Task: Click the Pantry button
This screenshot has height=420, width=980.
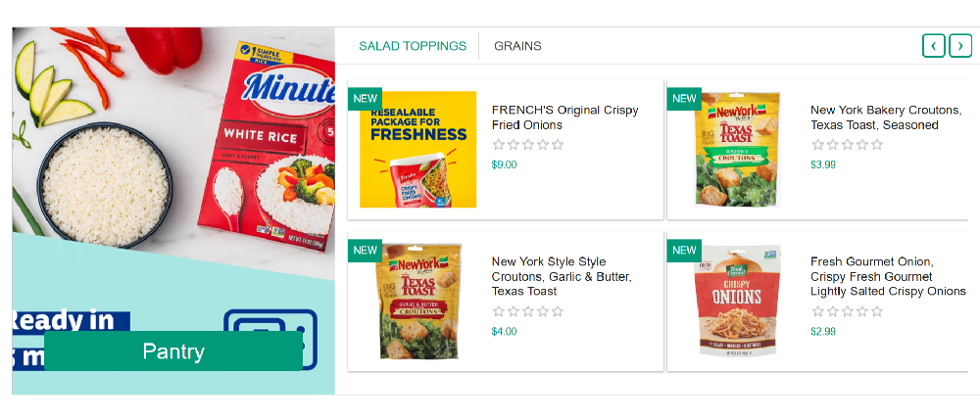Action: [173, 351]
